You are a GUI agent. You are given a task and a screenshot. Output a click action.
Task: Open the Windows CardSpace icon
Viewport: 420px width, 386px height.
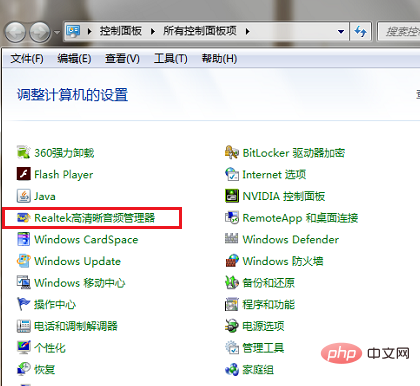click(x=24, y=239)
